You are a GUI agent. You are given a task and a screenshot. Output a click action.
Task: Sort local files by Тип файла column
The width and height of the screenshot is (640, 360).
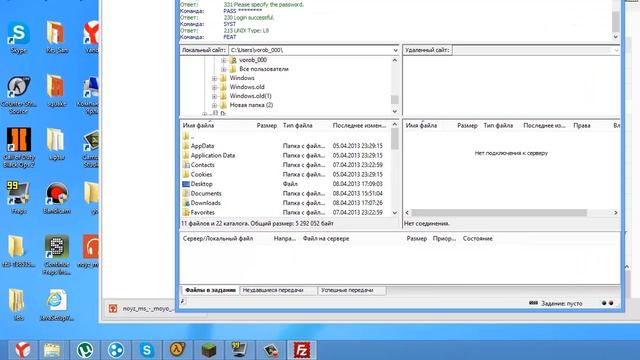(305, 125)
